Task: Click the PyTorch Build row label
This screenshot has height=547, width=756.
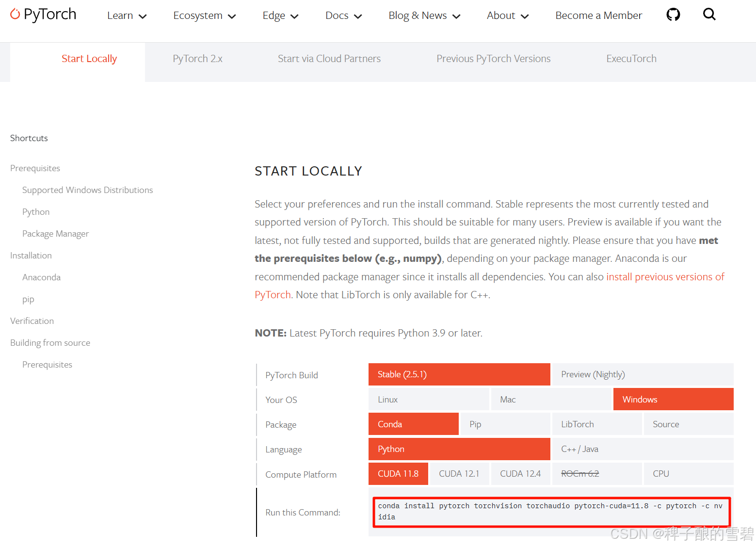Action: (x=291, y=375)
